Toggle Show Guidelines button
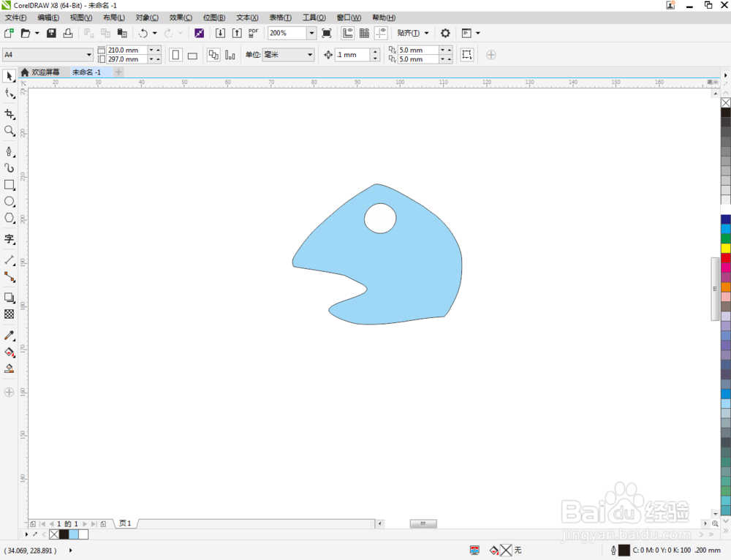Image resolution: width=731 pixels, height=560 pixels. 382,33
